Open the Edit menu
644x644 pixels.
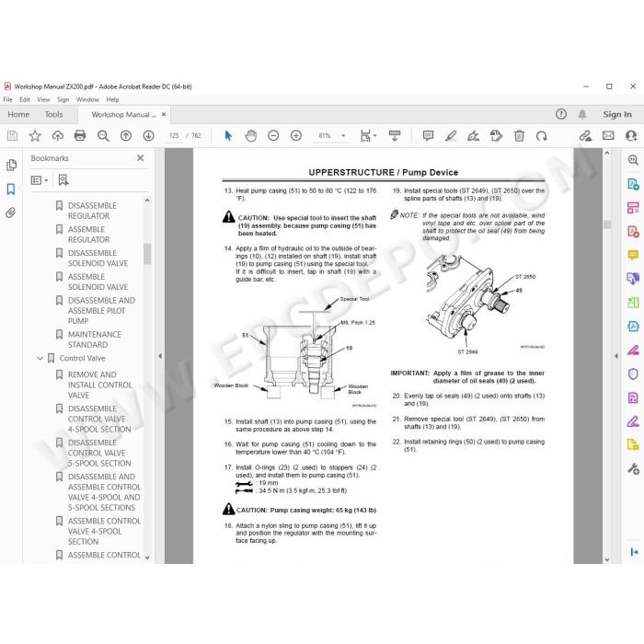pyautogui.click(x=25, y=99)
